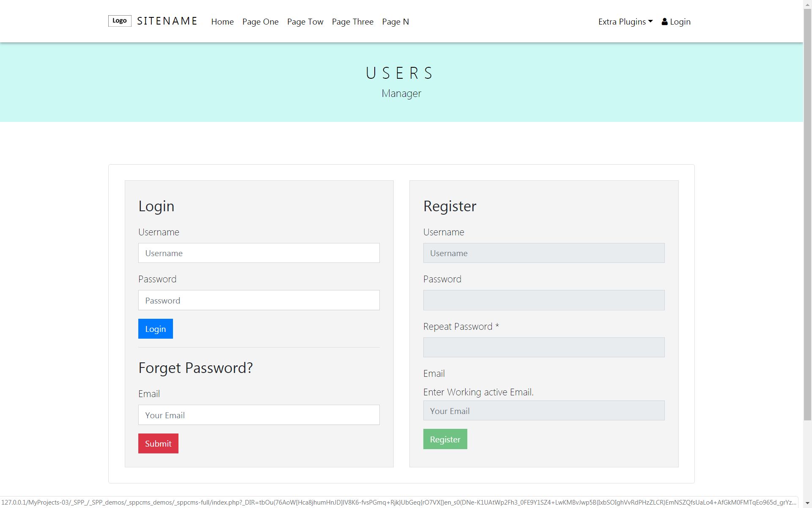Click the green Register button
Screen dimensions: 812x508
pos(445,439)
